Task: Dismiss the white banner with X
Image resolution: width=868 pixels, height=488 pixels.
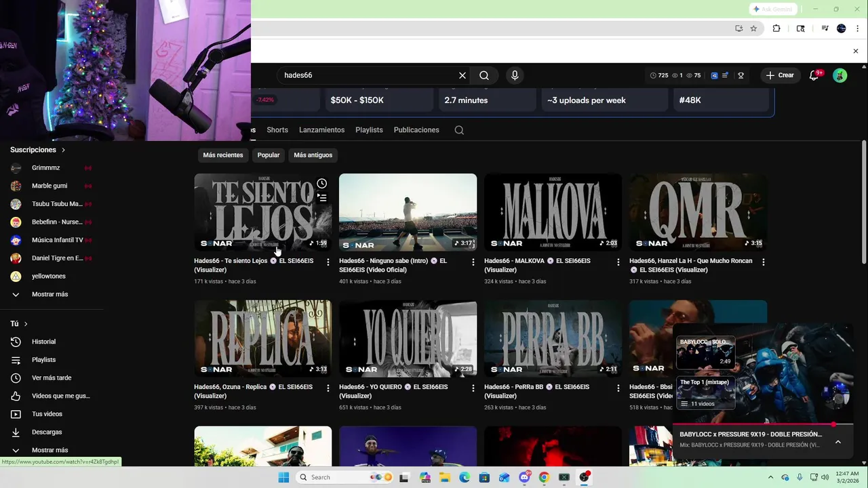Action: [x=856, y=51]
